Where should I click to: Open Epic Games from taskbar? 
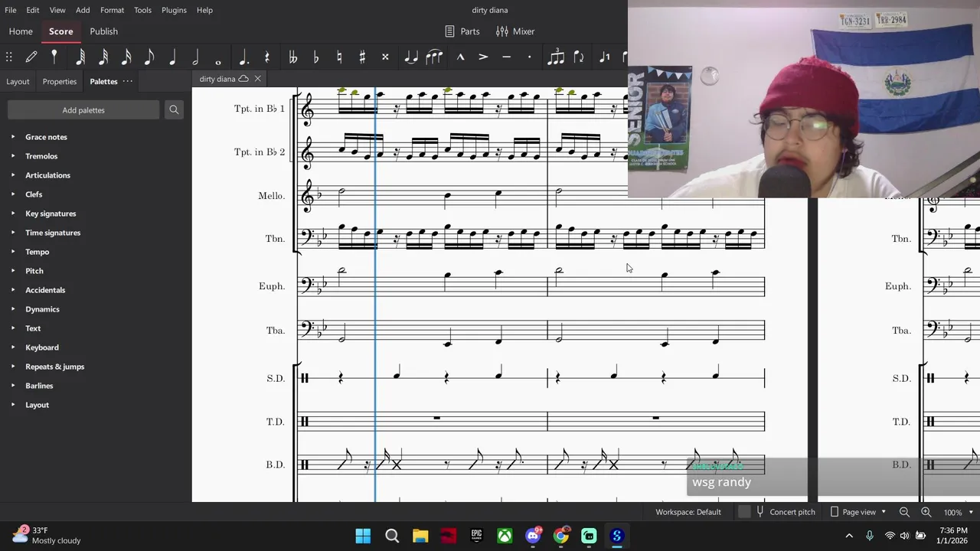click(476, 536)
